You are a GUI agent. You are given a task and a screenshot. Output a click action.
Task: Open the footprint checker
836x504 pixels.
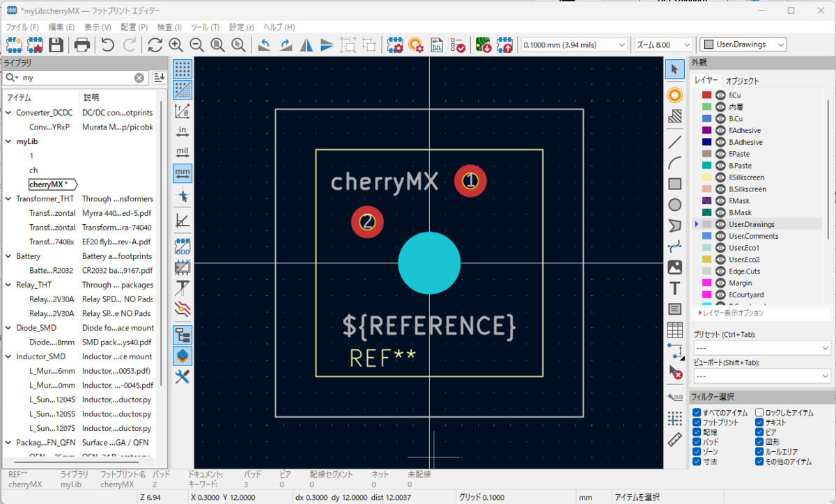point(458,45)
